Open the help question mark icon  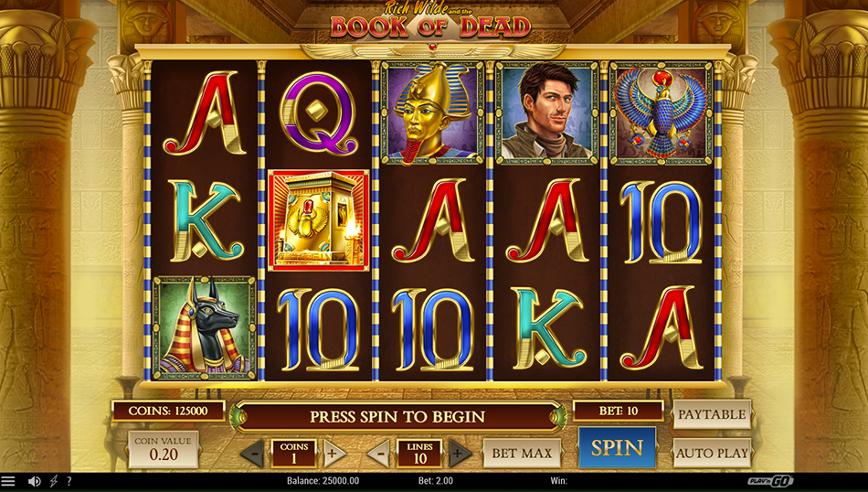pos(69,481)
